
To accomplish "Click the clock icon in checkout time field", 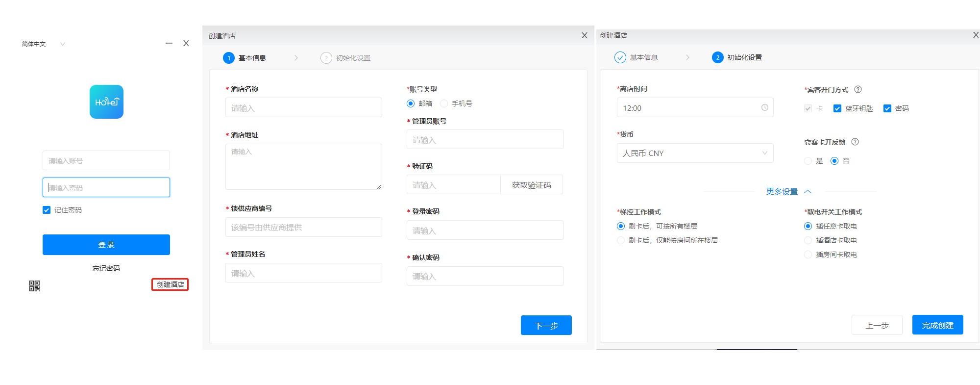I will 764,108.
